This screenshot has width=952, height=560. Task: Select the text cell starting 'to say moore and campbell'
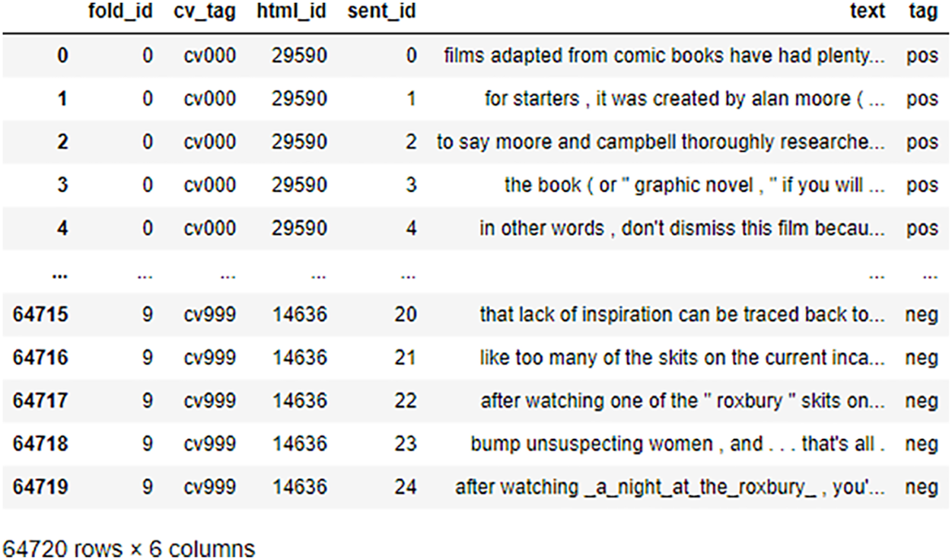click(661, 142)
